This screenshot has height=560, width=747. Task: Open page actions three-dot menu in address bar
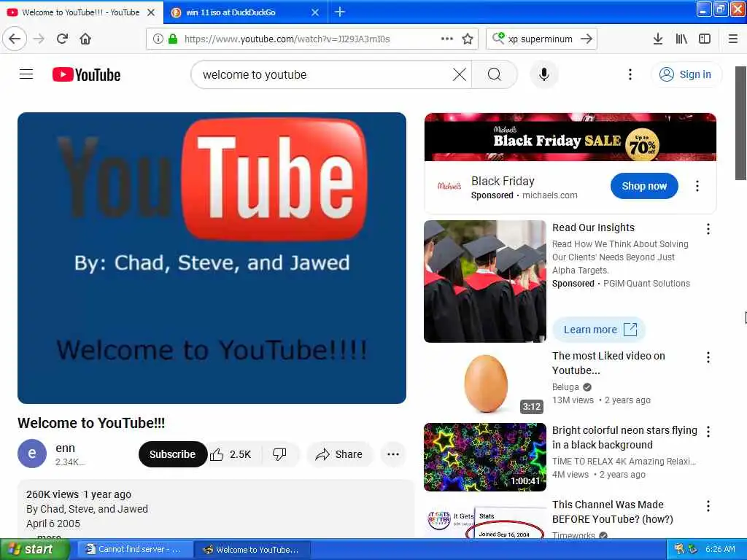pos(447,39)
